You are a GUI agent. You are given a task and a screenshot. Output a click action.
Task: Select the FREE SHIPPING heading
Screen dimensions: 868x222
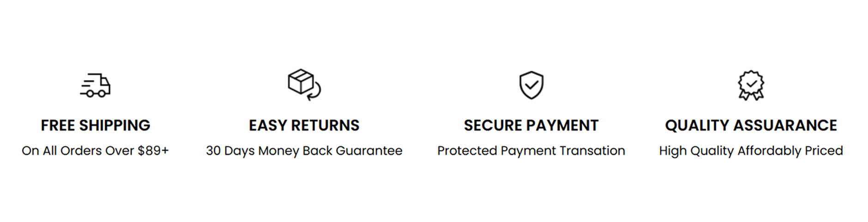(96, 125)
